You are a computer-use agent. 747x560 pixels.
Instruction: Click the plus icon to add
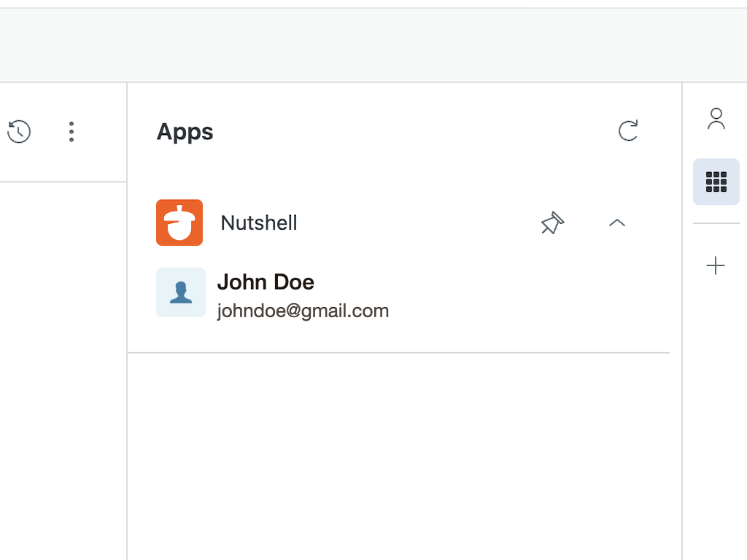pos(716,266)
